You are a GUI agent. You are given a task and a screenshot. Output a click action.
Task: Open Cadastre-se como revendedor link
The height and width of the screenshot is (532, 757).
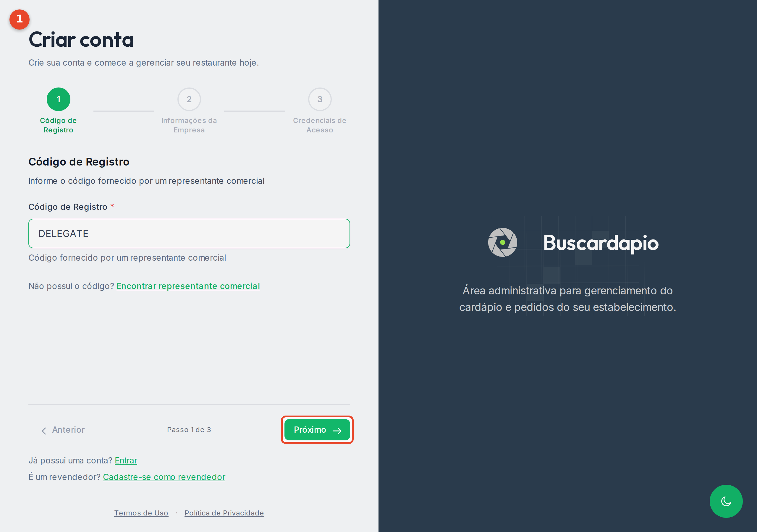(x=164, y=477)
